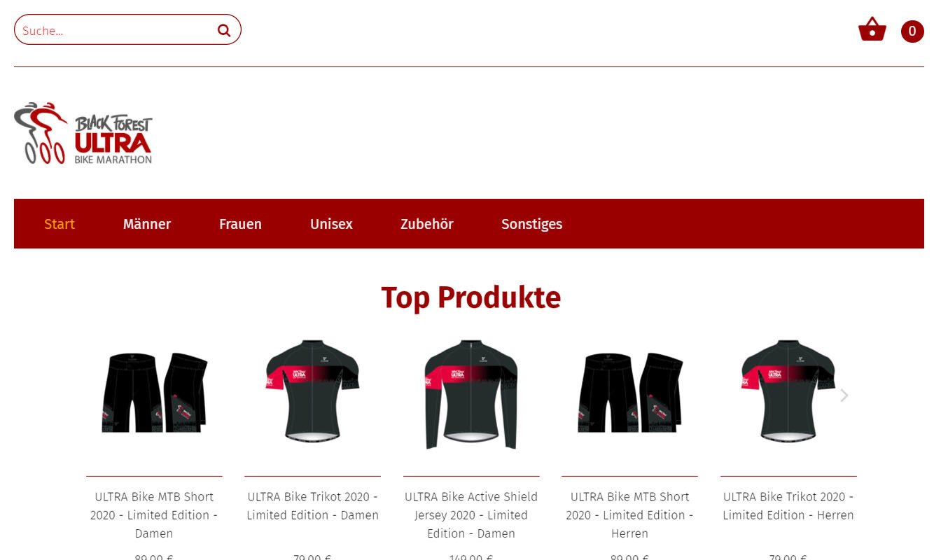Open the Trikot 2020 Damen jersey image
The height and width of the screenshot is (560, 941).
pyautogui.click(x=312, y=391)
